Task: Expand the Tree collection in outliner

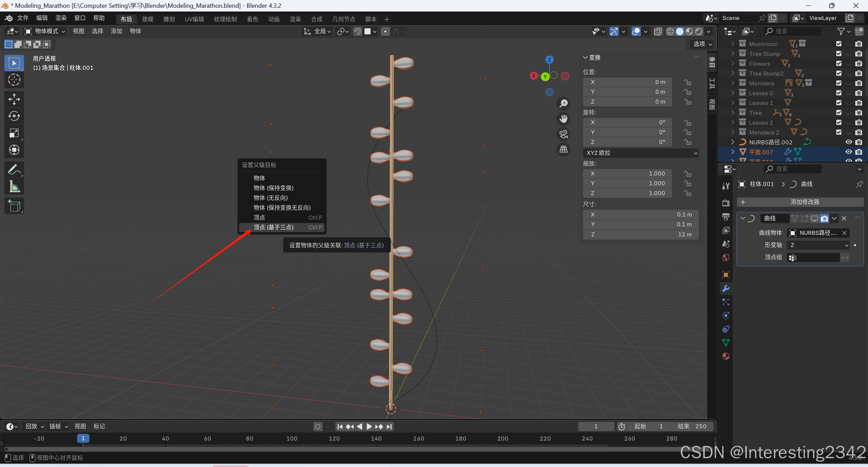Action: coord(732,113)
